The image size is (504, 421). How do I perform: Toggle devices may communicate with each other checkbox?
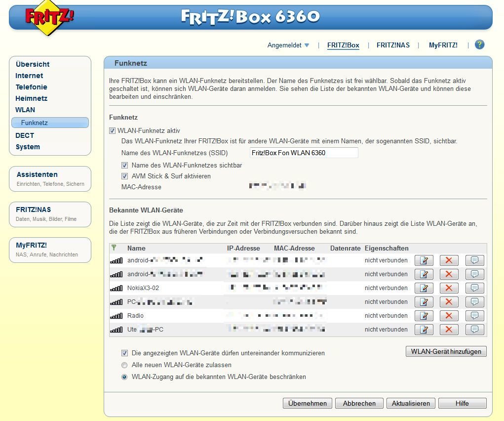coord(124,353)
